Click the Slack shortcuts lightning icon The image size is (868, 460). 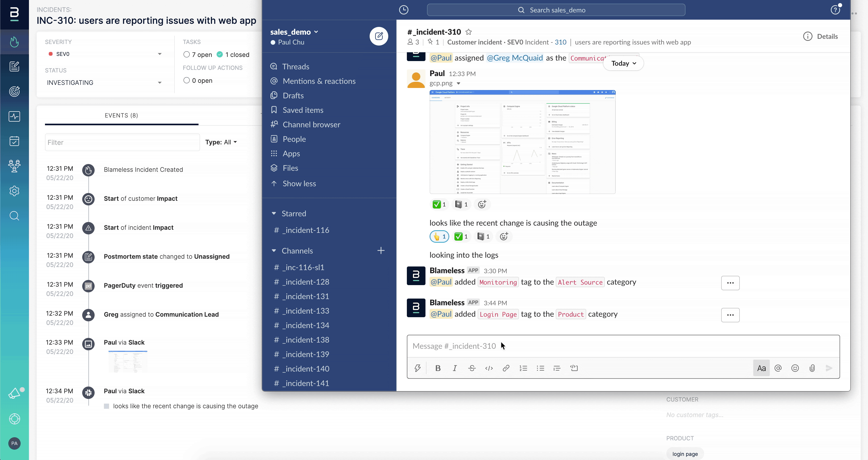pos(417,368)
